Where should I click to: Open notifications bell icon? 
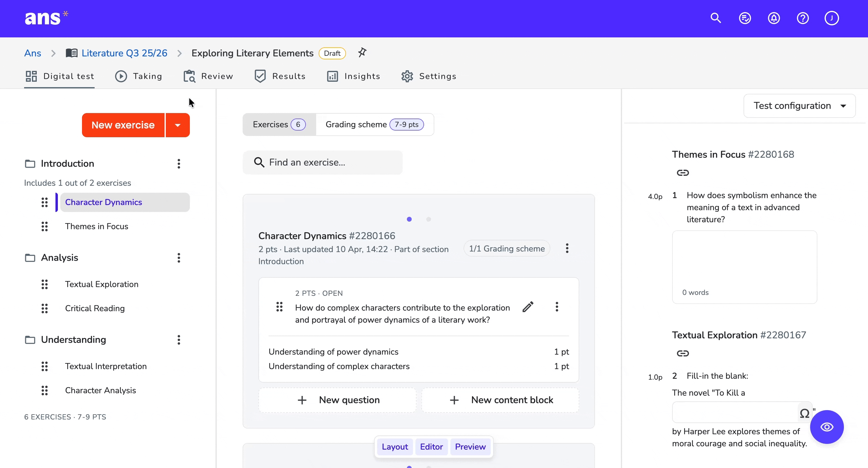tap(774, 18)
